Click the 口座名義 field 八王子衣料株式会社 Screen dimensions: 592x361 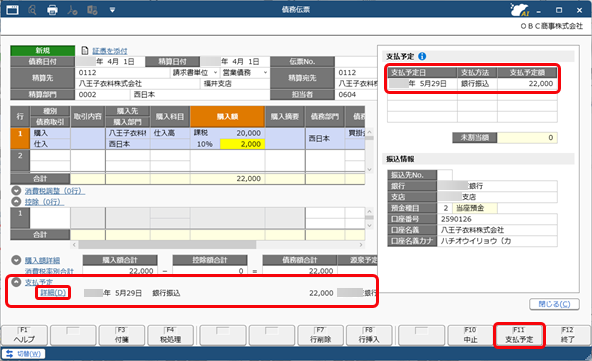[497, 230]
